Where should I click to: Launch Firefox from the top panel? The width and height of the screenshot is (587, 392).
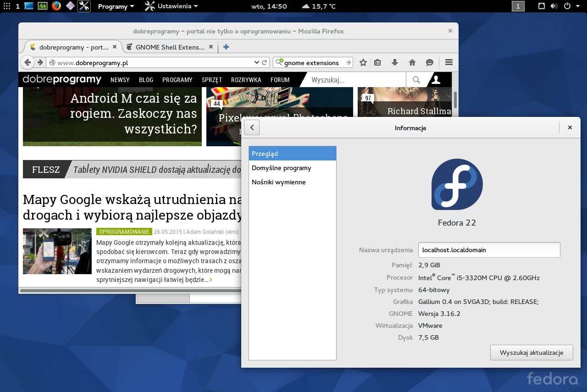(x=56, y=6)
